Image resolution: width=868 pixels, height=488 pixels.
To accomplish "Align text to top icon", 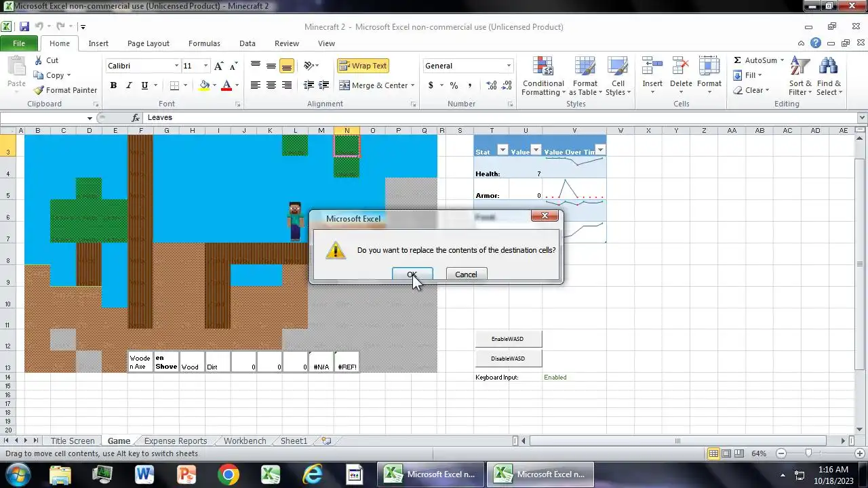I will click(x=256, y=66).
